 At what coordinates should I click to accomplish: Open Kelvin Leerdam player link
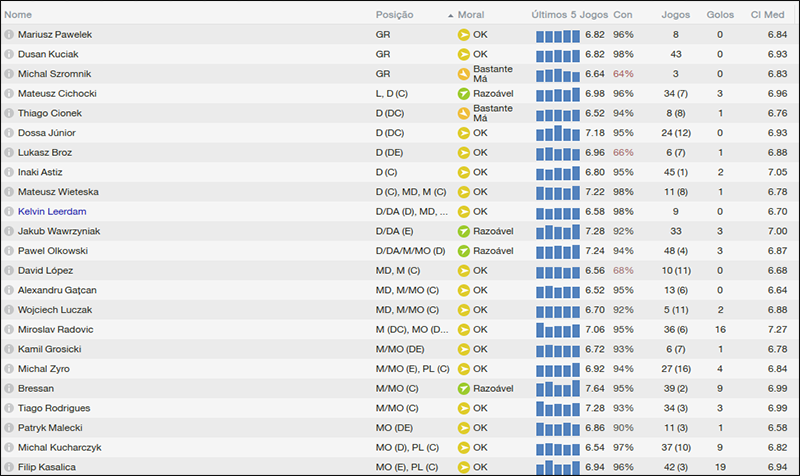coord(50,212)
